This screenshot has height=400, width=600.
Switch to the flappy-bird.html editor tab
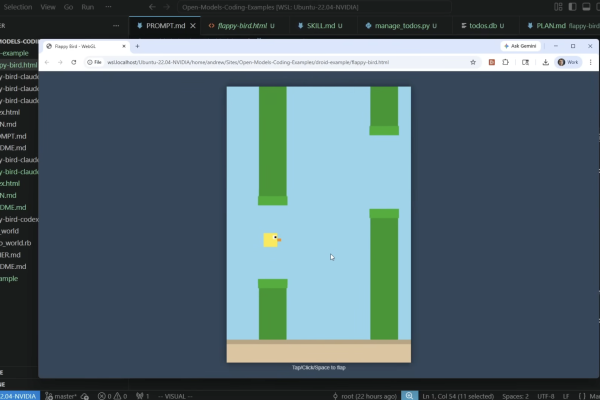[x=241, y=26]
